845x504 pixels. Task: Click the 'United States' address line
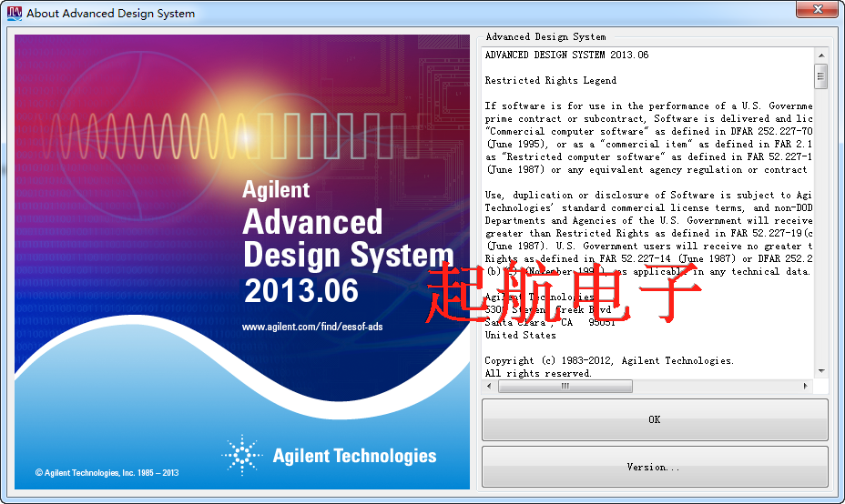[520, 335]
